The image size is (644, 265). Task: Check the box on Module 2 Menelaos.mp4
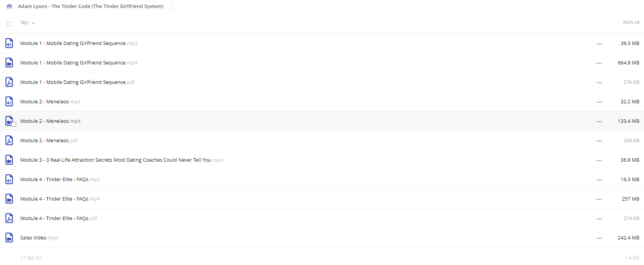[x=14, y=124]
